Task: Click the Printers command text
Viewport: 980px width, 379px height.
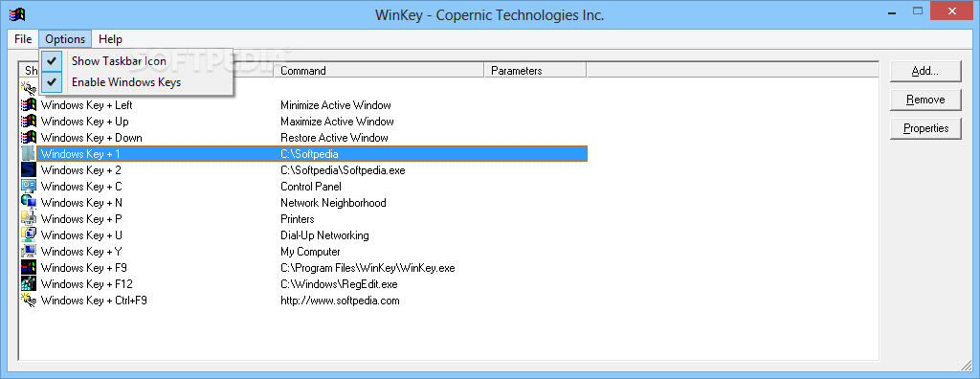Action: pyautogui.click(x=298, y=219)
